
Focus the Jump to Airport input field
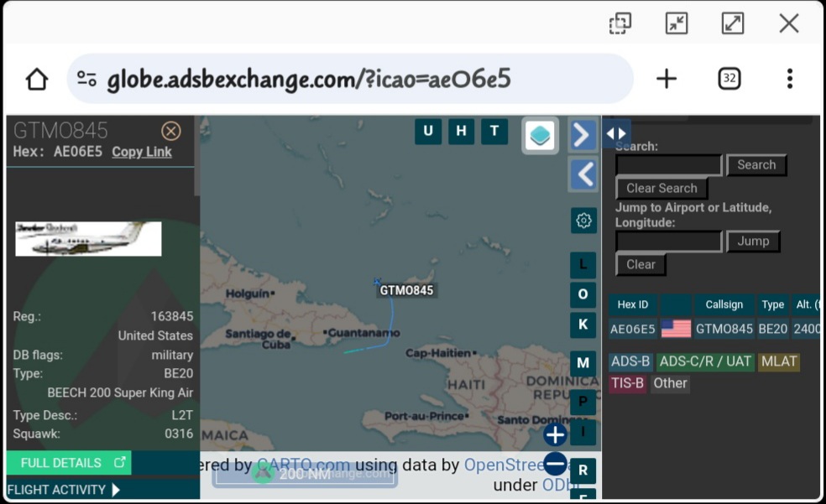tap(668, 242)
